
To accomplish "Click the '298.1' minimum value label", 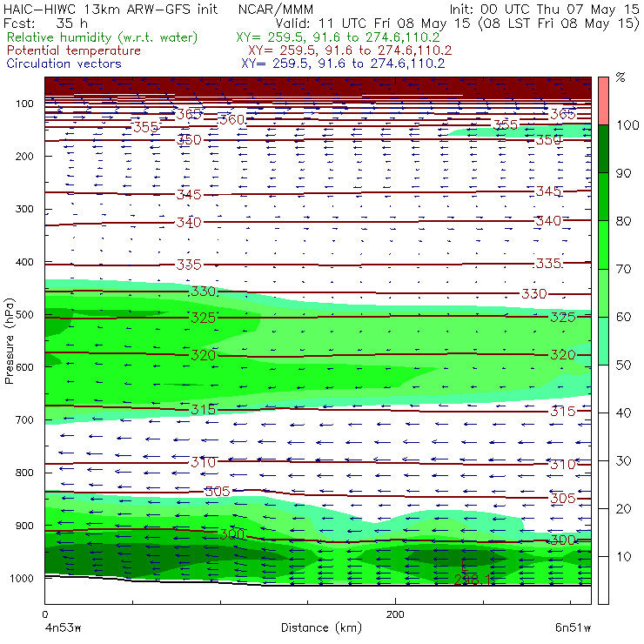I will pyautogui.click(x=473, y=580).
